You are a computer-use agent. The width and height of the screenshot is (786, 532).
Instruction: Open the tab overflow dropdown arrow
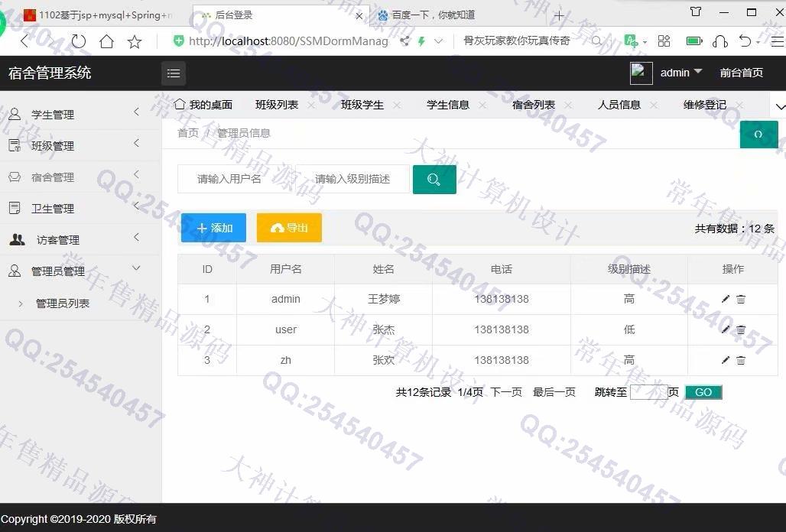click(780, 106)
